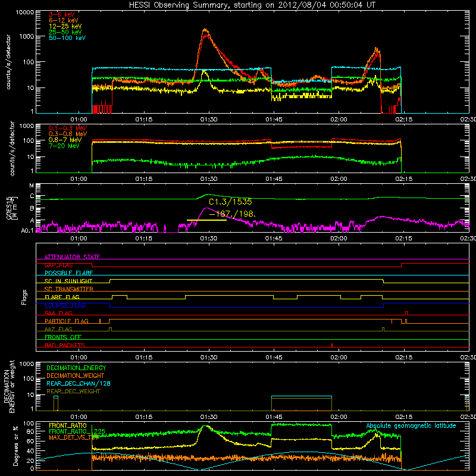This screenshot has height=476, width=476.
Task: Click the SC_TRANSMITTER flag label
Action: click(68, 289)
